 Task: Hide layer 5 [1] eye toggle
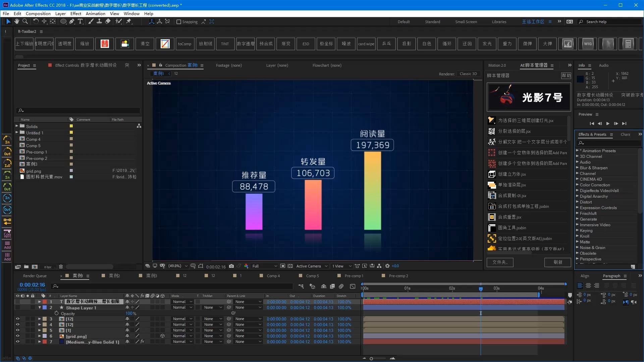pyautogui.click(x=18, y=330)
